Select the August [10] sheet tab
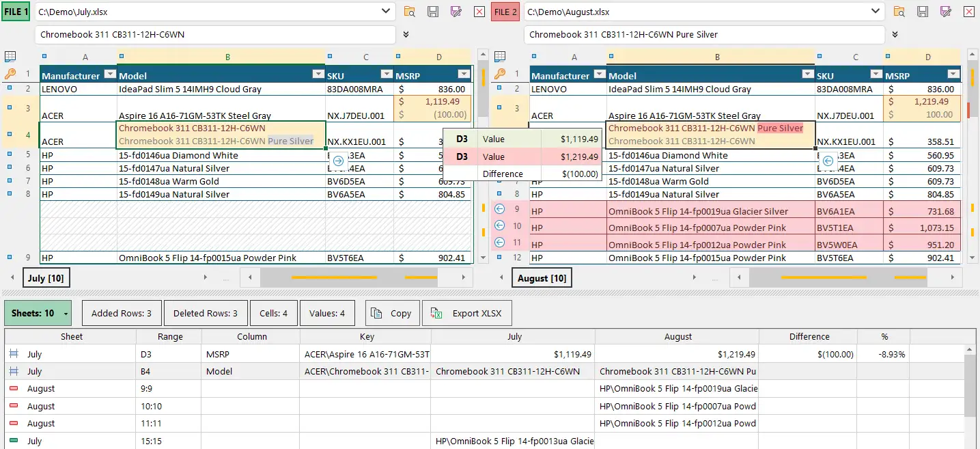 [x=542, y=277]
